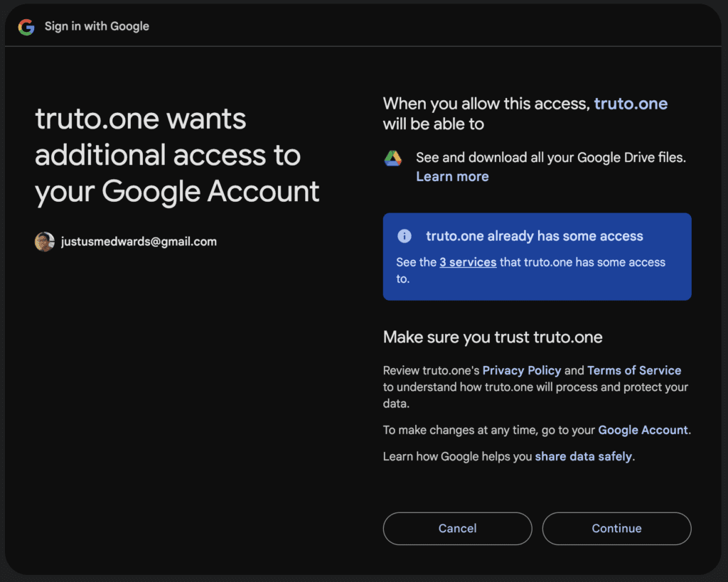This screenshot has height=582, width=728.
Task: Click the info icon in blue banner
Action: [x=404, y=236]
